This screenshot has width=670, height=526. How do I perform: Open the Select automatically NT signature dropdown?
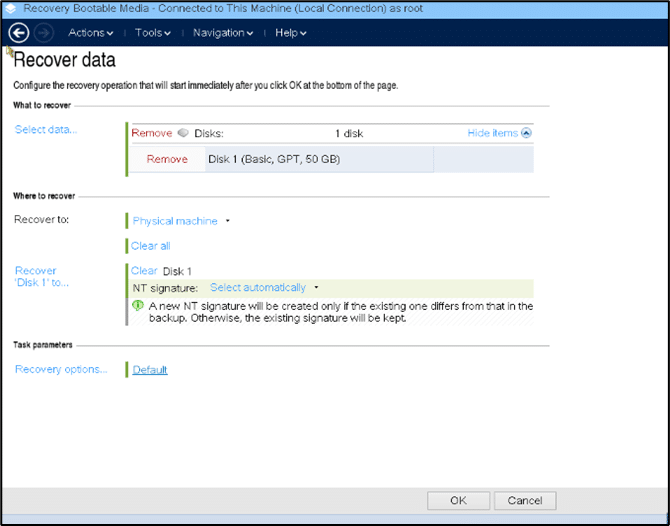point(264,288)
